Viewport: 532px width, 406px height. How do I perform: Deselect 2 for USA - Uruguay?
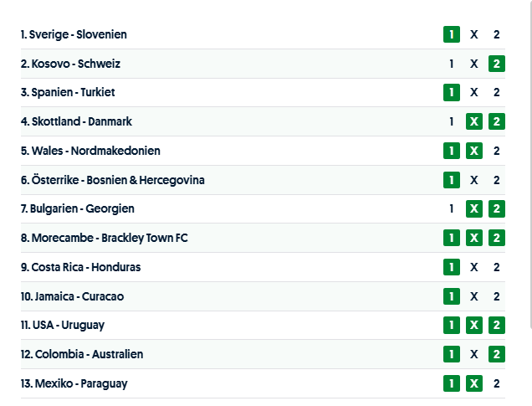coord(497,325)
